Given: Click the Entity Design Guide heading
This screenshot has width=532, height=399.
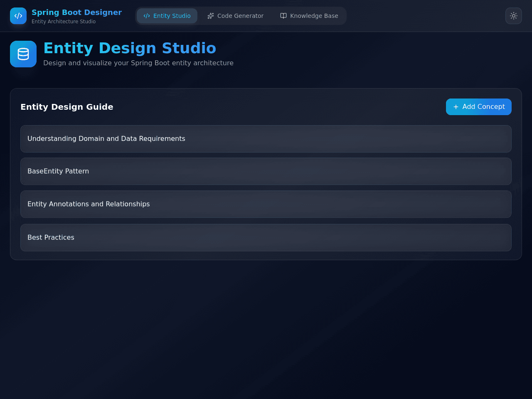Looking at the screenshot, I should click(67, 107).
